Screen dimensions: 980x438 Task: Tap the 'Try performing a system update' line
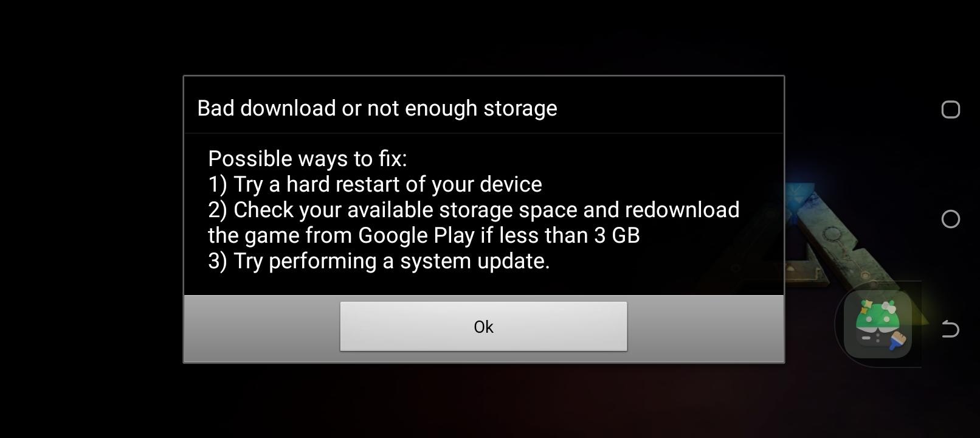coord(379,261)
